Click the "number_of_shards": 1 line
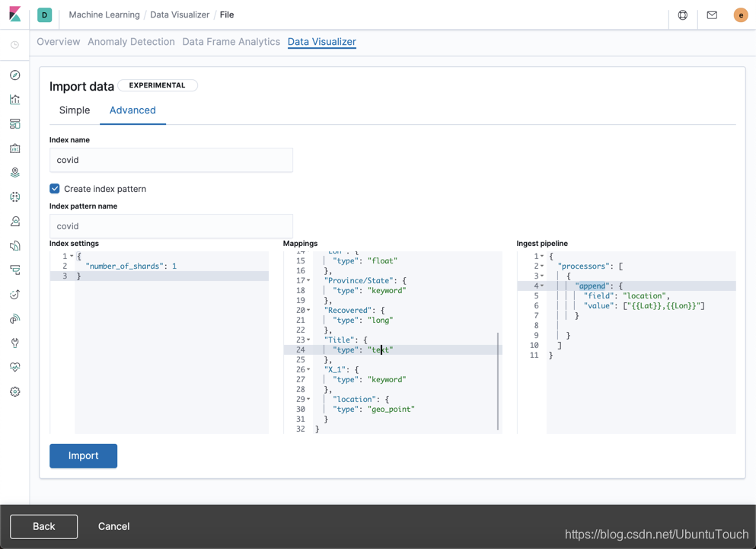The height and width of the screenshot is (549, 756). 131,267
